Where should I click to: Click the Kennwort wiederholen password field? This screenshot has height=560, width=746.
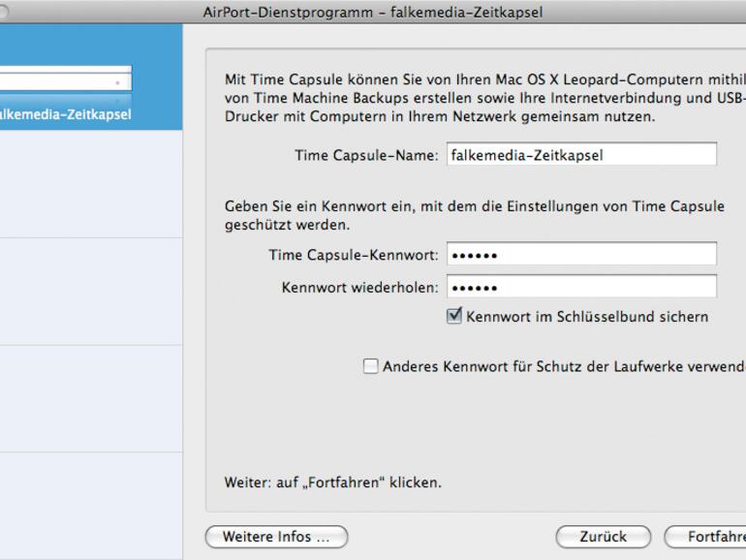tap(581, 287)
